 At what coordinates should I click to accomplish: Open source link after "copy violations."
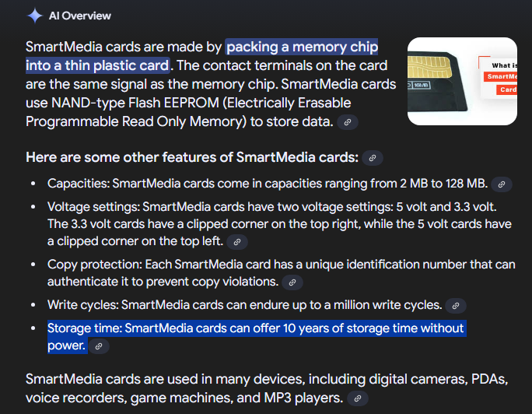292,282
